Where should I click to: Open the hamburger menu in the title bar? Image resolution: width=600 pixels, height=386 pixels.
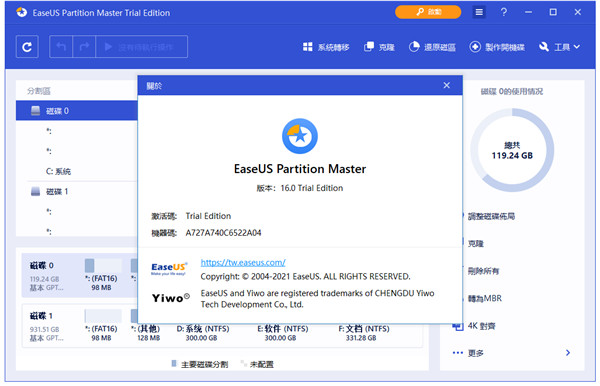479,12
